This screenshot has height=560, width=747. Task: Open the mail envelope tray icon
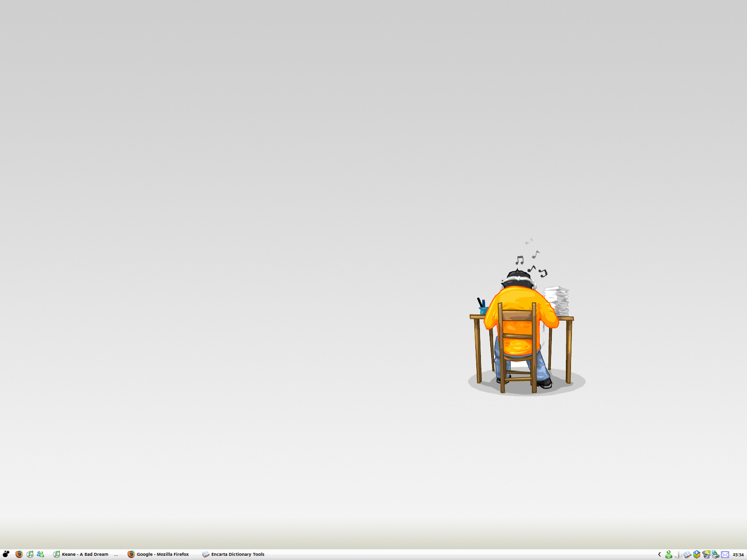pyautogui.click(x=725, y=554)
